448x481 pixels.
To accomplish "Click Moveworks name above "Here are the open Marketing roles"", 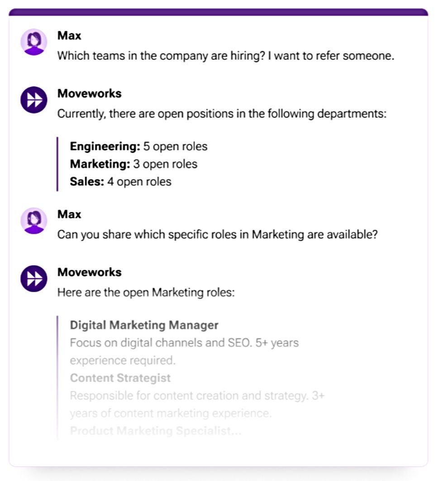I will (x=89, y=272).
